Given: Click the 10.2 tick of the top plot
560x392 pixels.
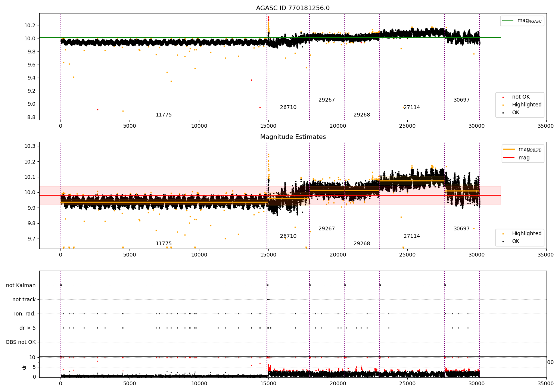Looking at the screenshot, I should tap(30, 25).
